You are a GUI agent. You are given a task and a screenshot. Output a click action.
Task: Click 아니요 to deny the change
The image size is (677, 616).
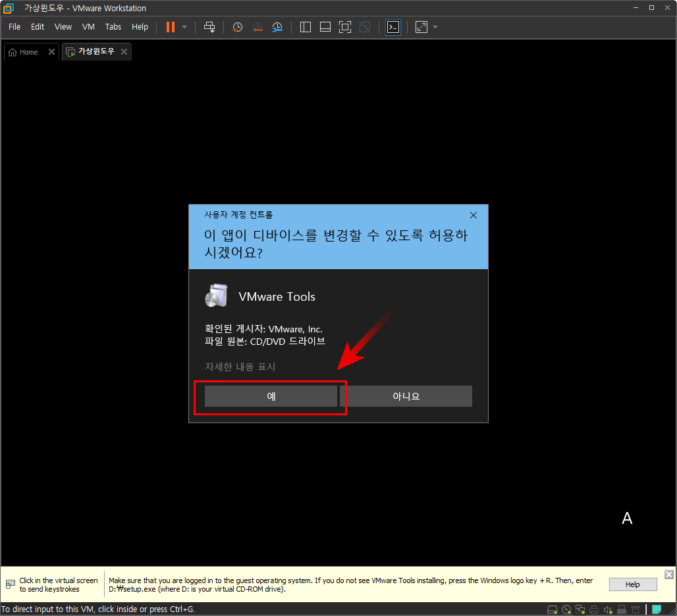point(406,396)
